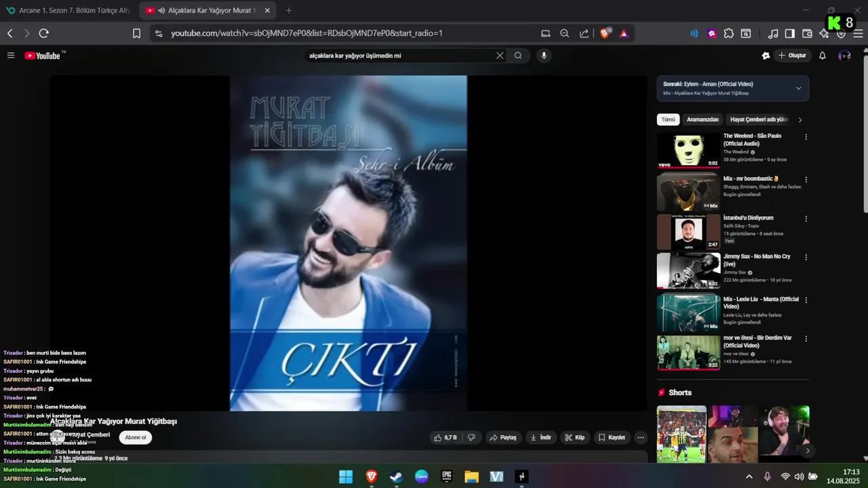Image resolution: width=868 pixels, height=488 pixels.
Task: Show hidden tray icons chevron
Action: point(749,476)
